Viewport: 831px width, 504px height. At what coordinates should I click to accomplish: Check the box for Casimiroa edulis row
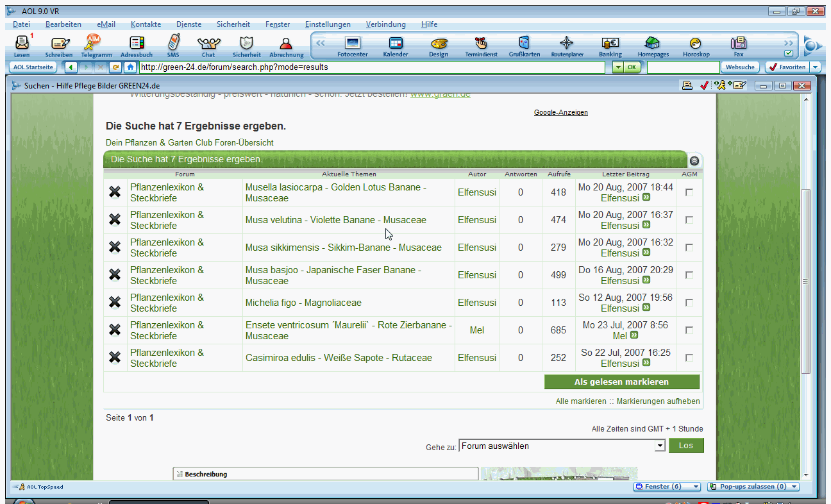(689, 358)
